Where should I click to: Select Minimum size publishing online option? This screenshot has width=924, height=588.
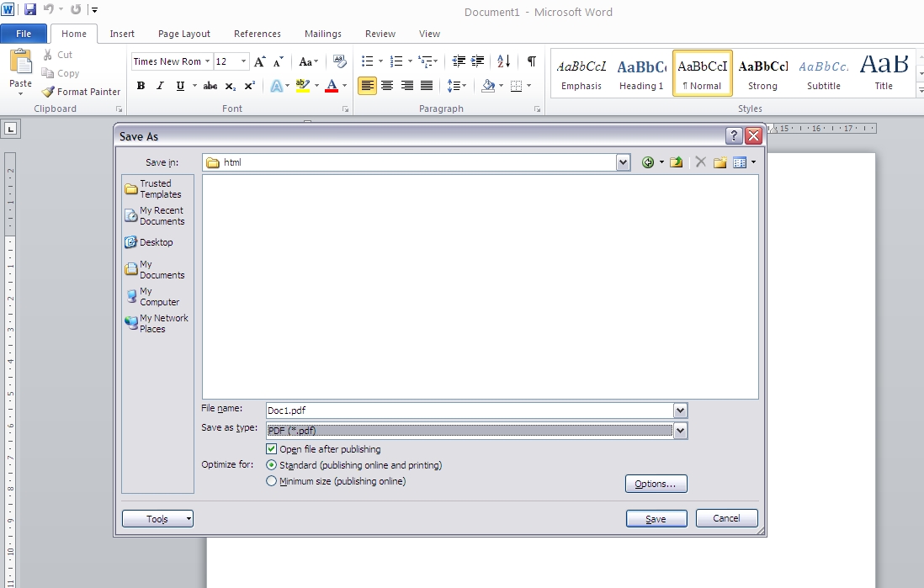tap(271, 481)
